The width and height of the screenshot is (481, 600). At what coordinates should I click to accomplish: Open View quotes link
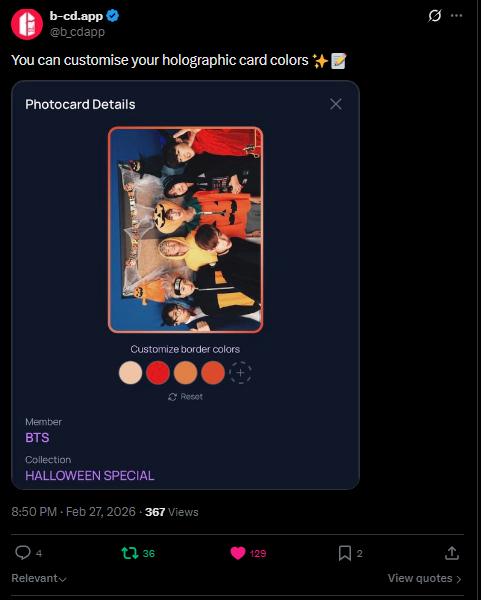click(x=424, y=578)
